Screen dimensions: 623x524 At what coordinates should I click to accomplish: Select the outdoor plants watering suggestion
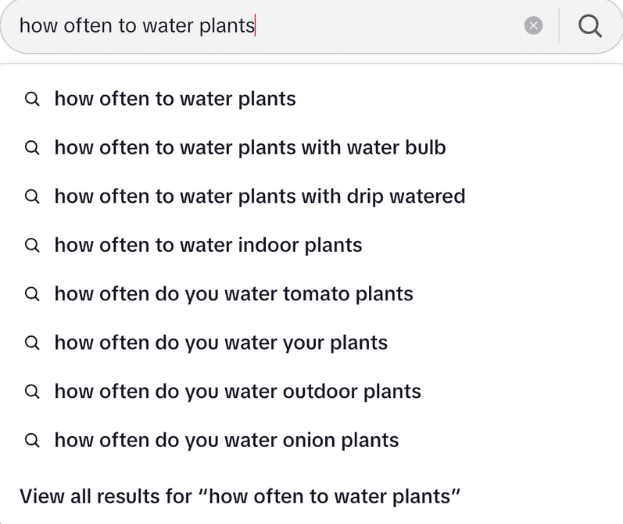tap(237, 391)
